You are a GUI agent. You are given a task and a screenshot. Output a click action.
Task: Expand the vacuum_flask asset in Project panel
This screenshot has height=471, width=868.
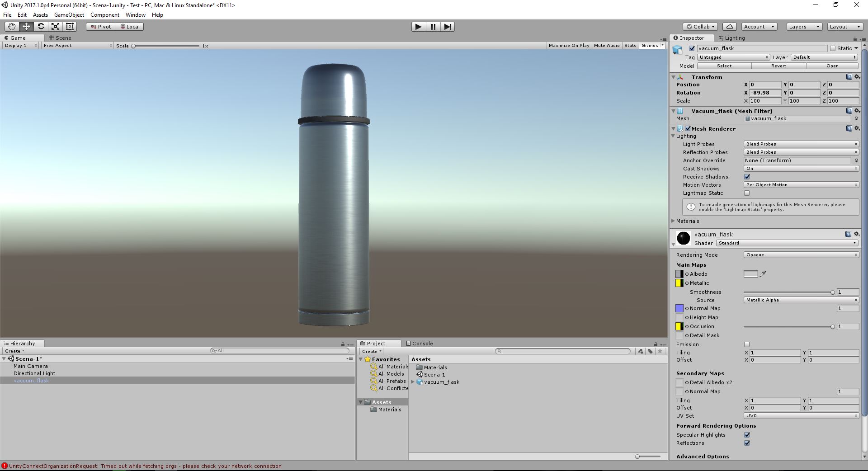[412, 382]
